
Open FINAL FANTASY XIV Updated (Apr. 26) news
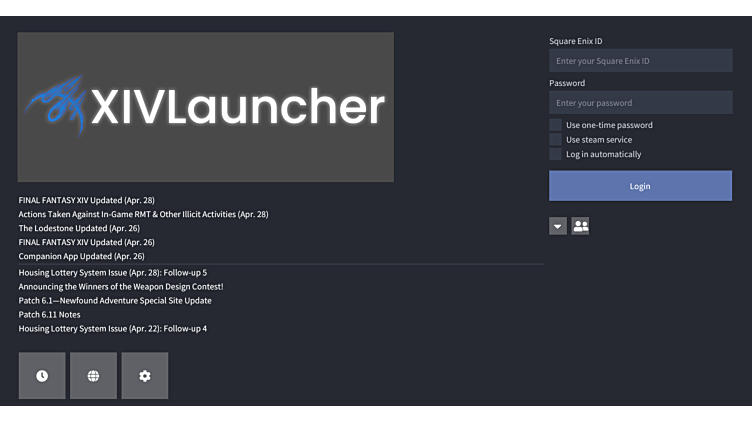pos(87,242)
